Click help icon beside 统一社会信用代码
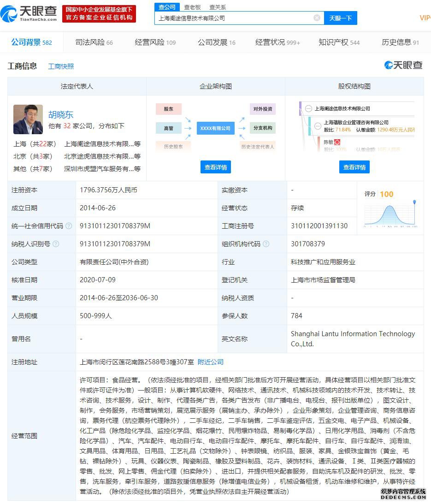The width and height of the screenshot is (431, 504). tap(69, 226)
